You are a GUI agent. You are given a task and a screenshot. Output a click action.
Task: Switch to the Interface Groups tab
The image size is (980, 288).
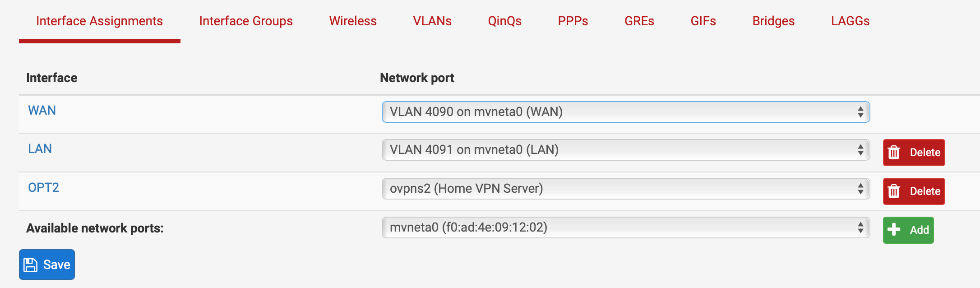tap(246, 21)
